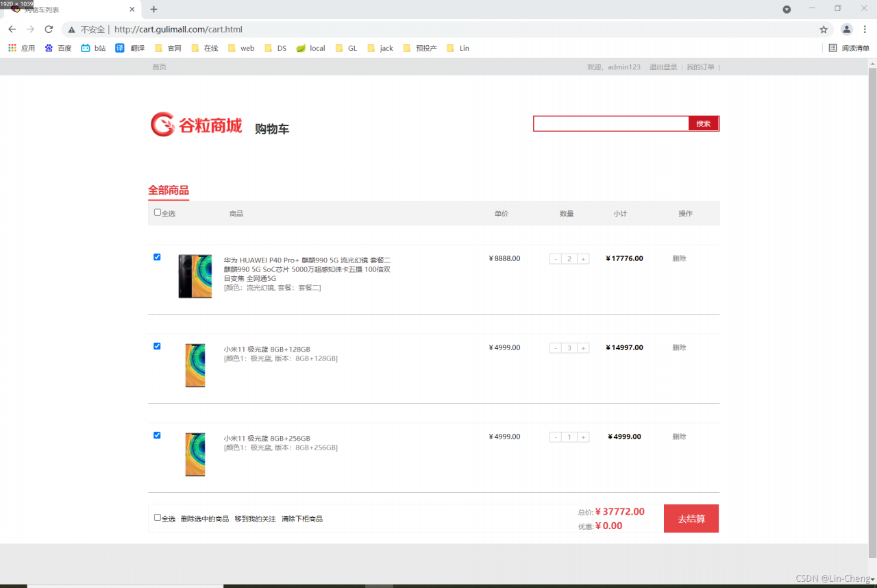The height and width of the screenshot is (588, 877).
Task: Click 清除下柜商品
Action: pyautogui.click(x=302, y=519)
